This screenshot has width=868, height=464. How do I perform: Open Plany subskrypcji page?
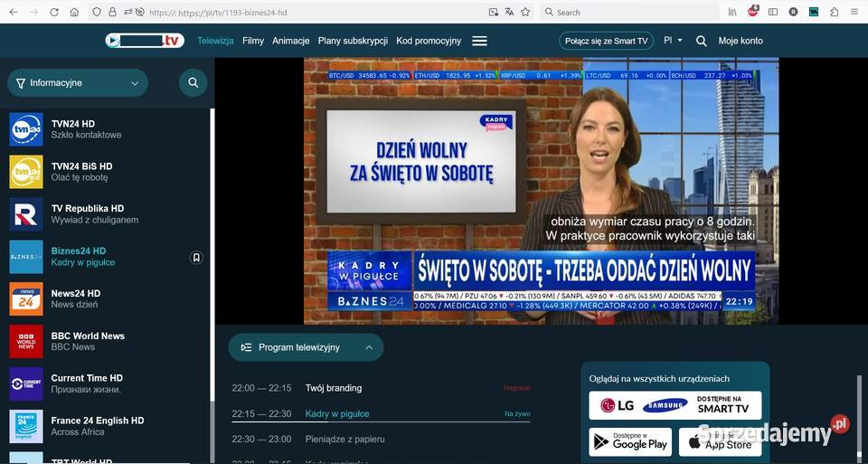click(353, 41)
